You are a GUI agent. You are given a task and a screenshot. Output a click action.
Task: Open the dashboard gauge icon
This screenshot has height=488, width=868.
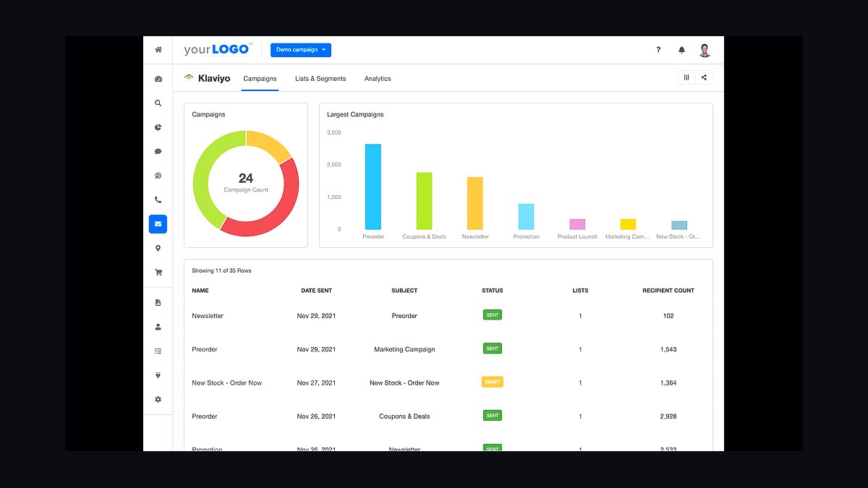158,79
